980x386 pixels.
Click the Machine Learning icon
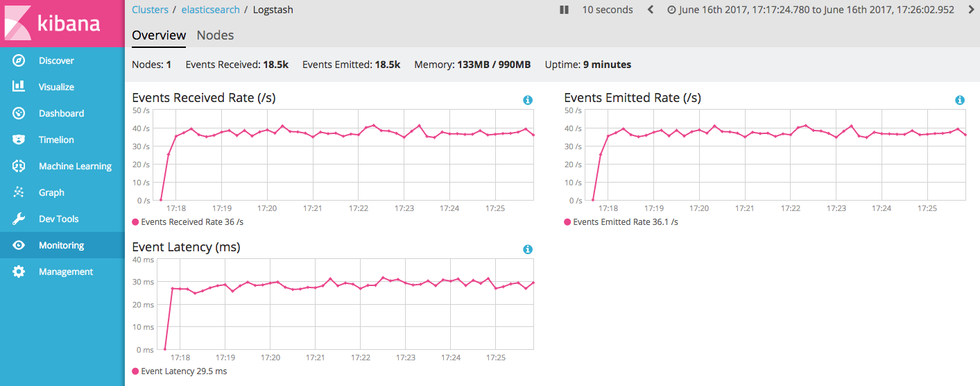click(19, 166)
